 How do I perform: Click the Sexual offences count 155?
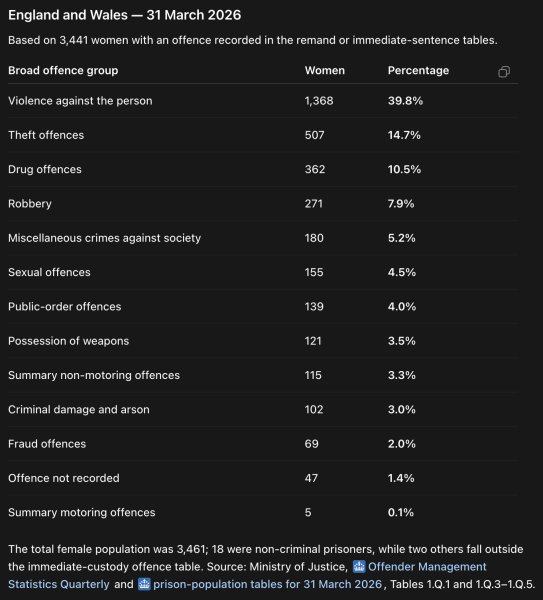point(314,272)
